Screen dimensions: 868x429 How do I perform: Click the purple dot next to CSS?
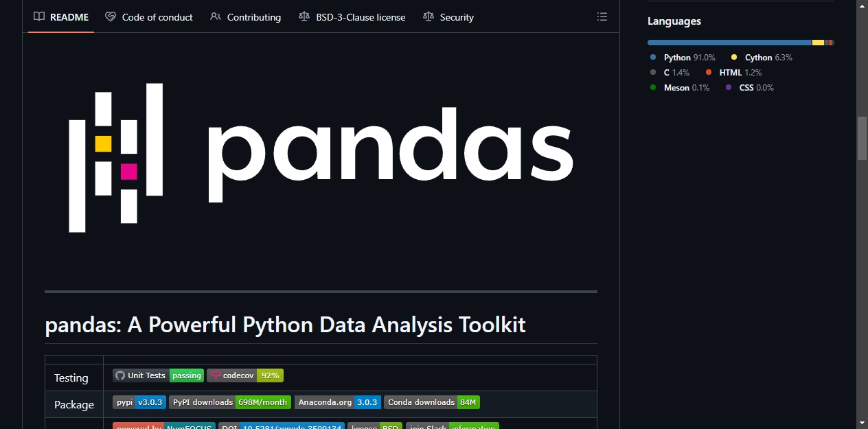[x=729, y=88]
